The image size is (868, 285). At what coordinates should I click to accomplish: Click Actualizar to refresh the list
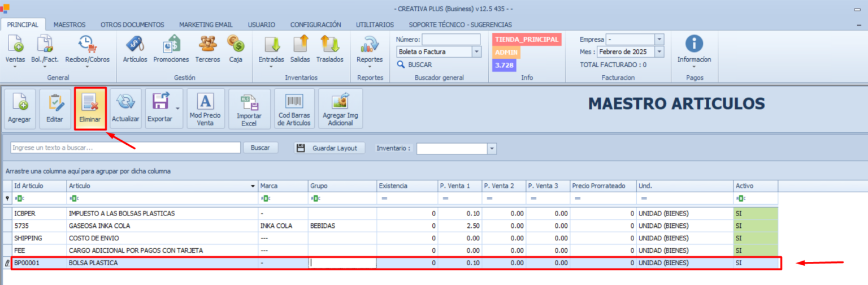(125, 109)
